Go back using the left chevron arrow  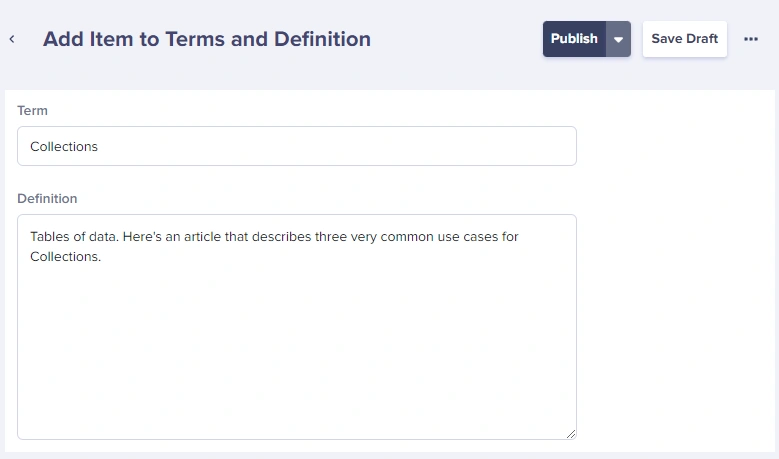(x=12, y=39)
